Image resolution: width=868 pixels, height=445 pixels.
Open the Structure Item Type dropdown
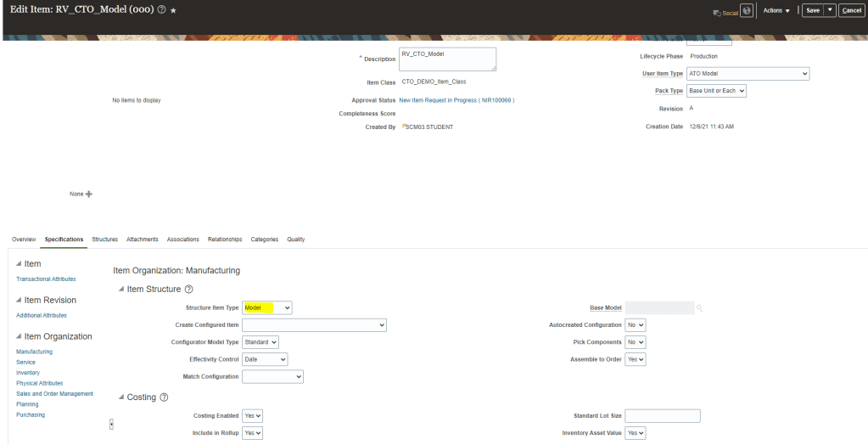267,307
